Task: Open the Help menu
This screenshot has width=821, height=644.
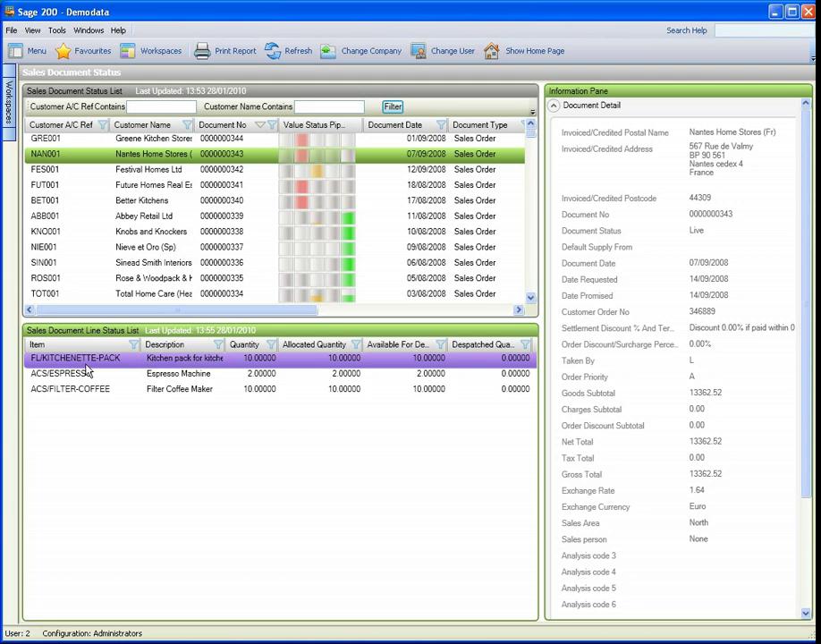Action: [x=118, y=30]
